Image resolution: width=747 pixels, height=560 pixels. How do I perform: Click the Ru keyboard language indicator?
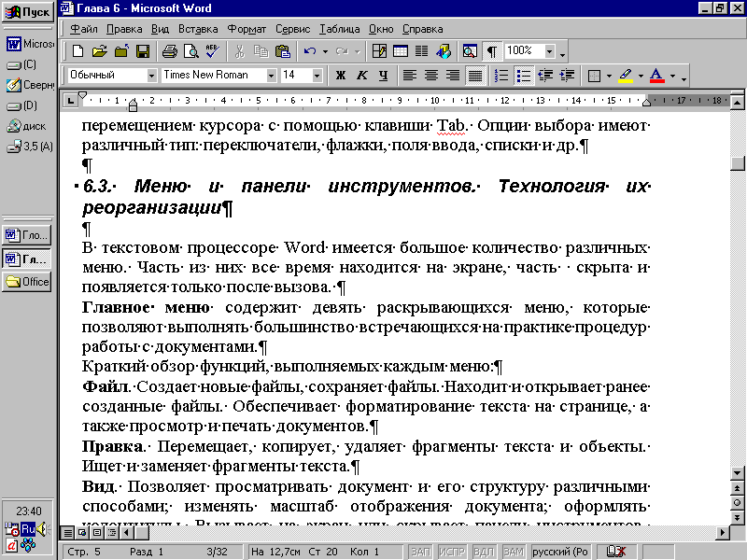28,529
